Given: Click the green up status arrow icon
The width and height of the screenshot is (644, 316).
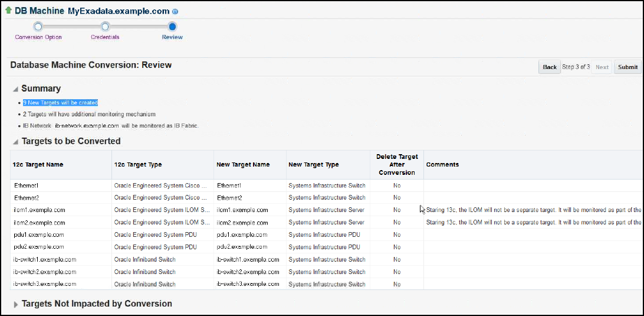Looking at the screenshot, I should pyautogui.click(x=8, y=11).
